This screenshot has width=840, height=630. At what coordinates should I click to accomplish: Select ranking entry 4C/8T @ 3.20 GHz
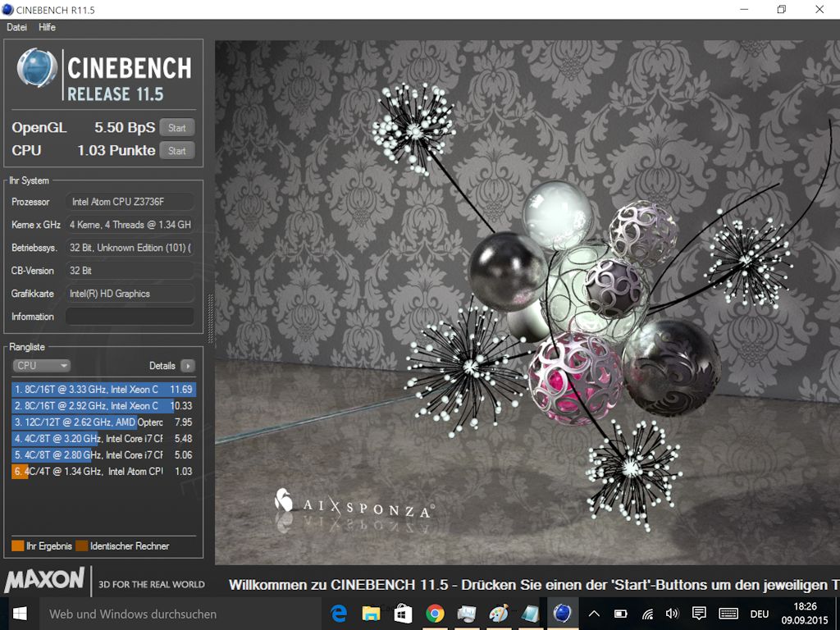click(103, 438)
